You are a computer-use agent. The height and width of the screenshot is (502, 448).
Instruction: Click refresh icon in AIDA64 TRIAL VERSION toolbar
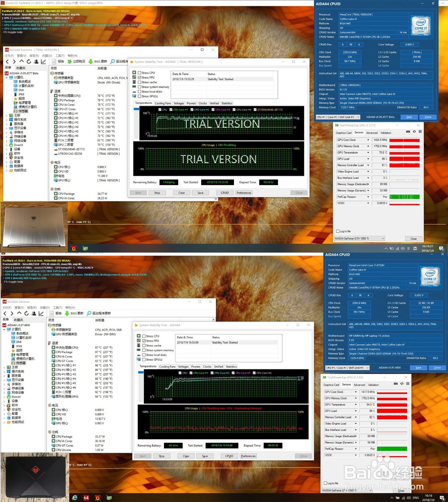(29, 61)
